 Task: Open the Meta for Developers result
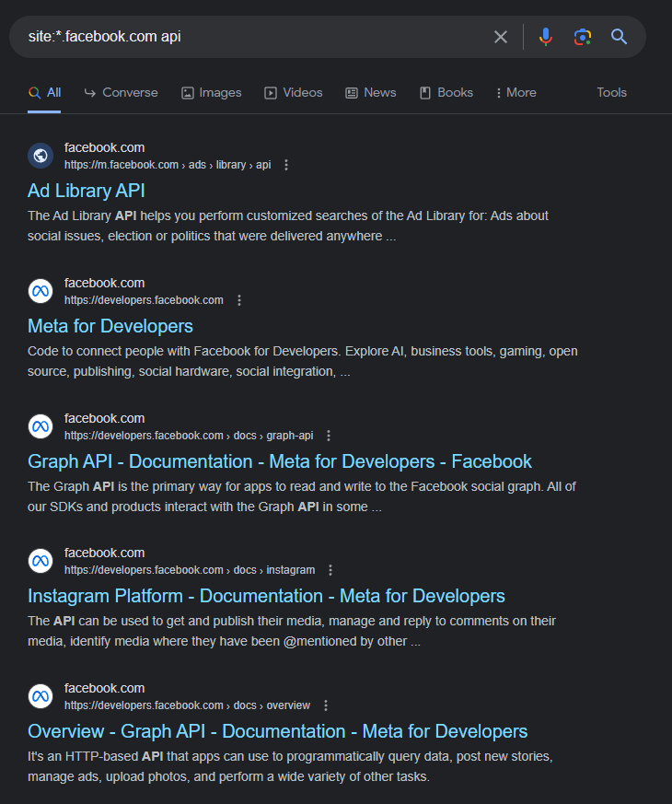(x=110, y=326)
